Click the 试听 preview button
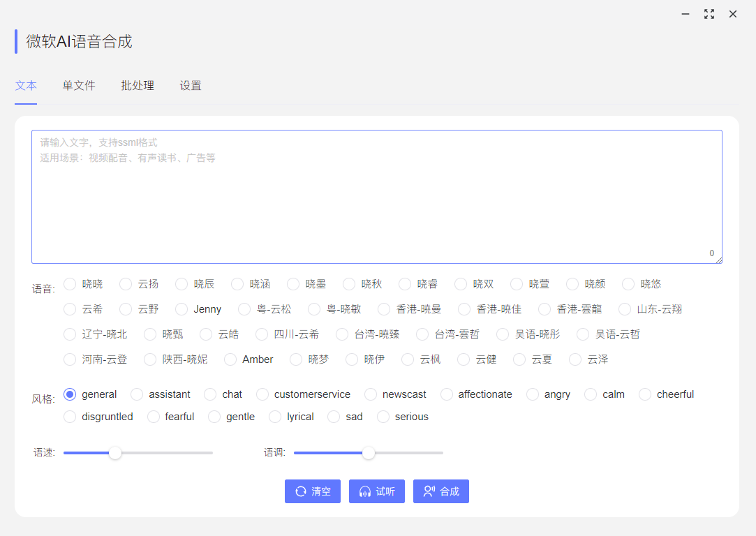Image resolution: width=756 pixels, height=536 pixels. (376, 491)
